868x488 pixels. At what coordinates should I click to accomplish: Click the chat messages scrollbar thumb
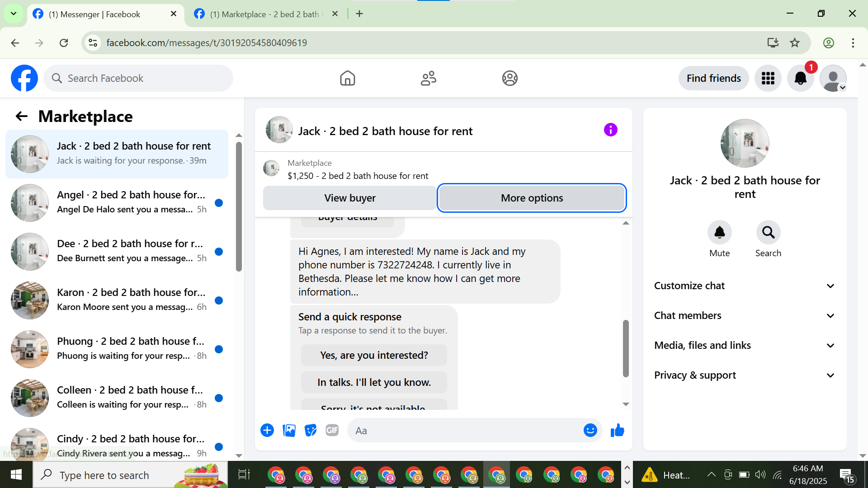pyautogui.click(x=626, y=348)
